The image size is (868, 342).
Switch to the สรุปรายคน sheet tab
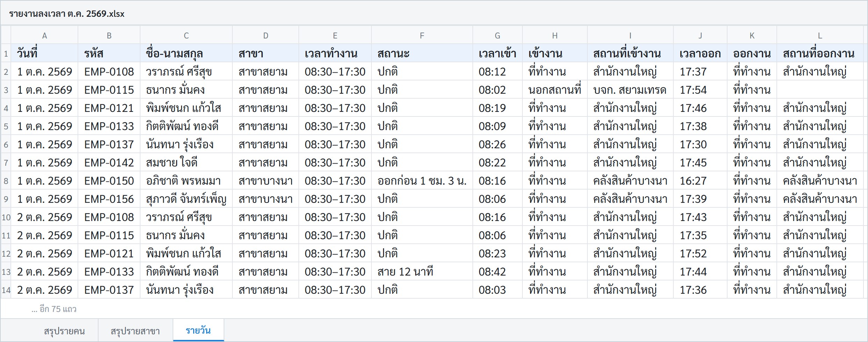64,331
